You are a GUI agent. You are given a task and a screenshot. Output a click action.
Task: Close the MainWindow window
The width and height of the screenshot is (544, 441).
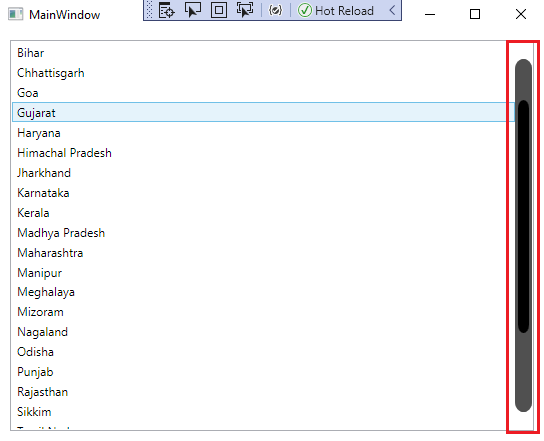click(521, 14)
